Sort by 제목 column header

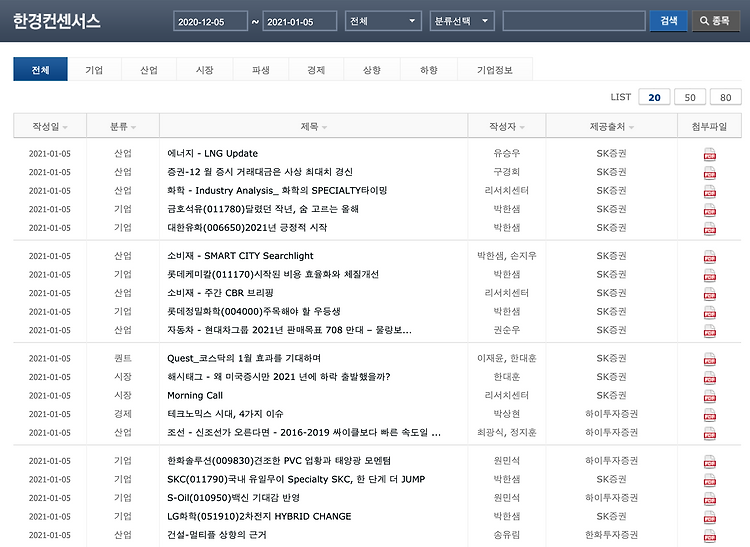tap(313, 126)
